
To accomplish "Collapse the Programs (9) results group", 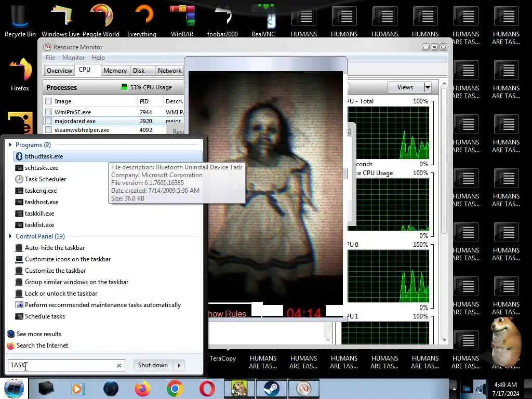I will click(10, 145).
